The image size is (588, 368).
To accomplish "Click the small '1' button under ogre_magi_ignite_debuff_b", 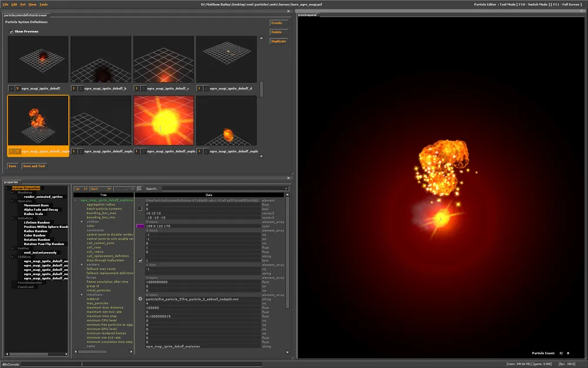I will coord(73,88).
